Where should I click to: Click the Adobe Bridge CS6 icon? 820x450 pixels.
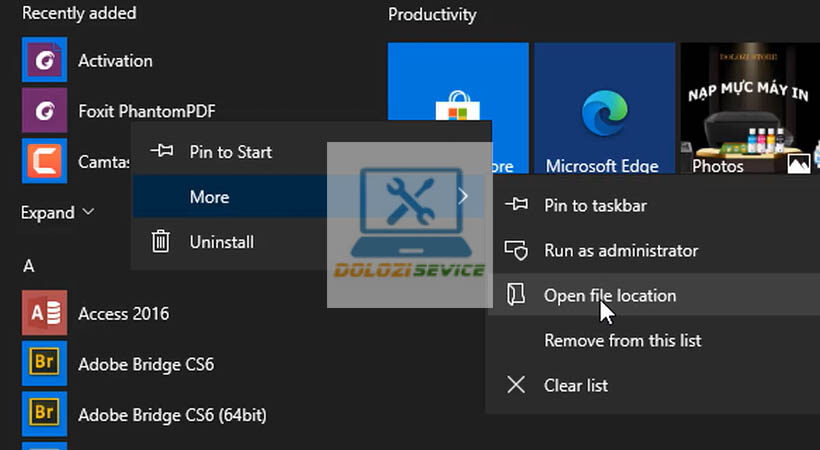click(44, 363)
